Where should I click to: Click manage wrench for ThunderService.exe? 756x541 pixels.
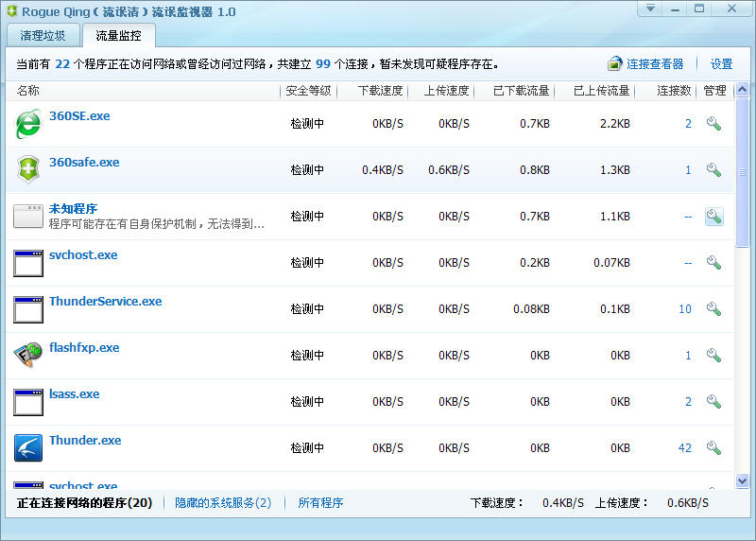713,309
